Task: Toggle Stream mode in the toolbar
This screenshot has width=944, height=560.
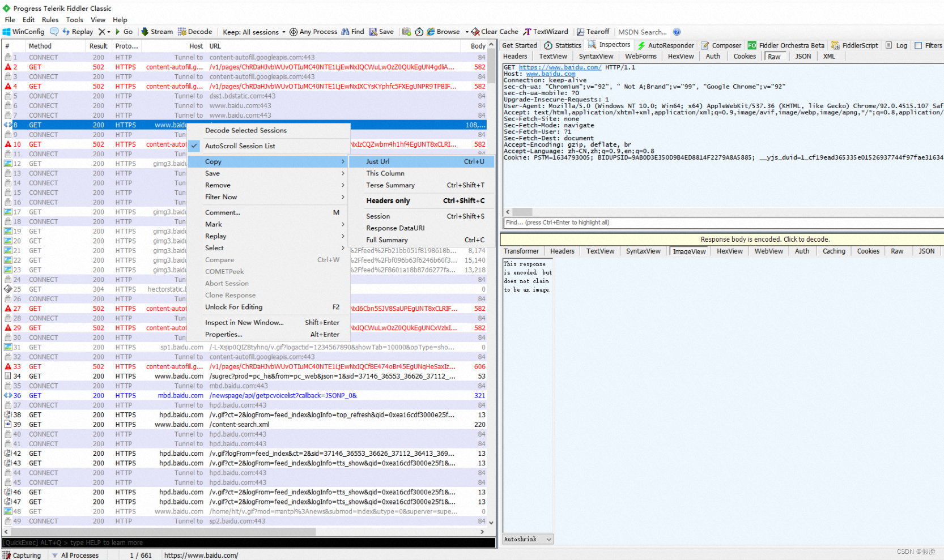Action: coord(157,32)
